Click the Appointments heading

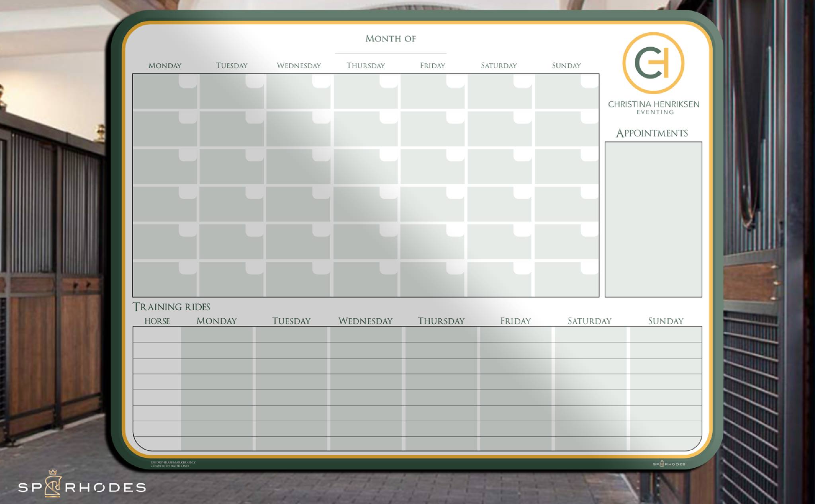pyautogui.click(x=652, y=133)
